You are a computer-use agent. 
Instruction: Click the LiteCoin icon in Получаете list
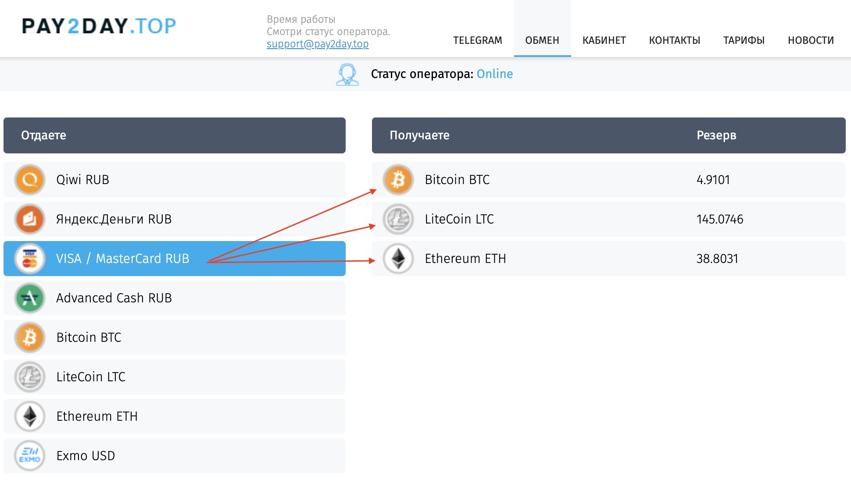point(398,219)
